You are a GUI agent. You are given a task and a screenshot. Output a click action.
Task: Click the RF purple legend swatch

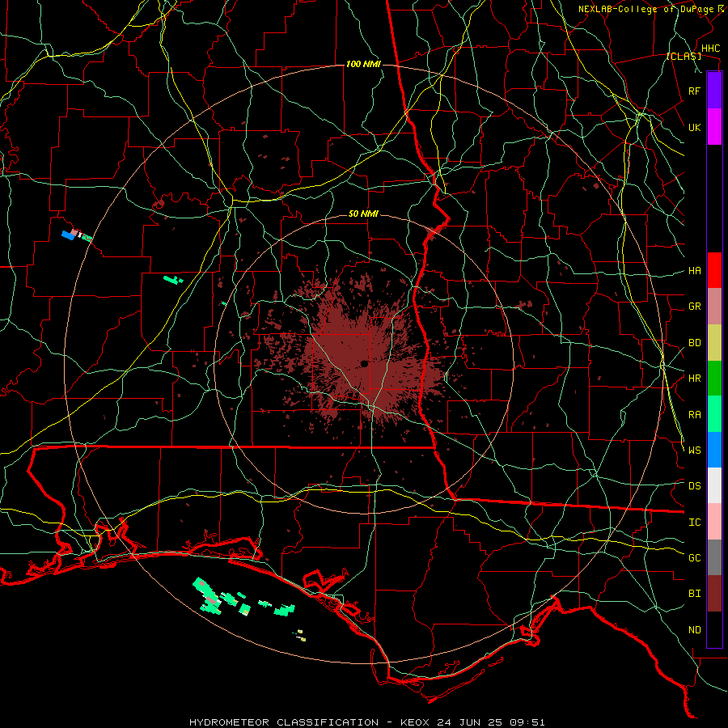point(714,91)
